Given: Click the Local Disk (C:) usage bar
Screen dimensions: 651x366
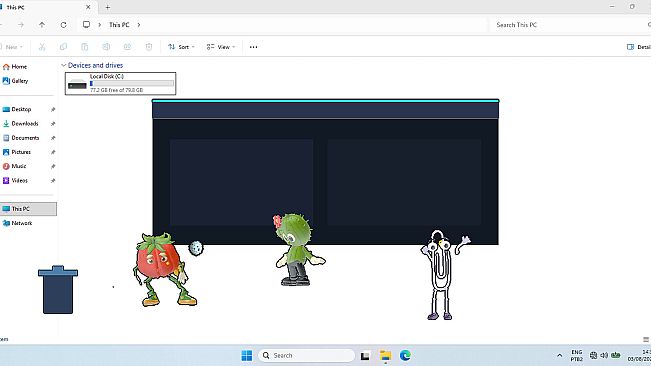Looking at the screenshot, I should coord(132,83).
